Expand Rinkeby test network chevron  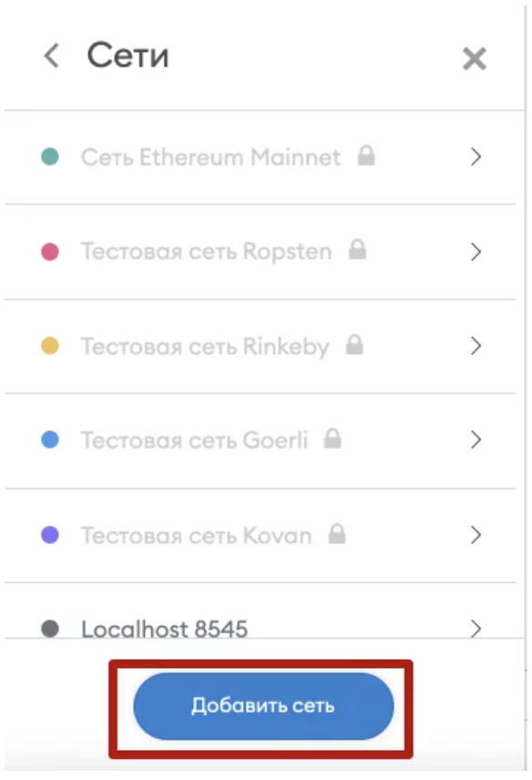click(476, 345)
